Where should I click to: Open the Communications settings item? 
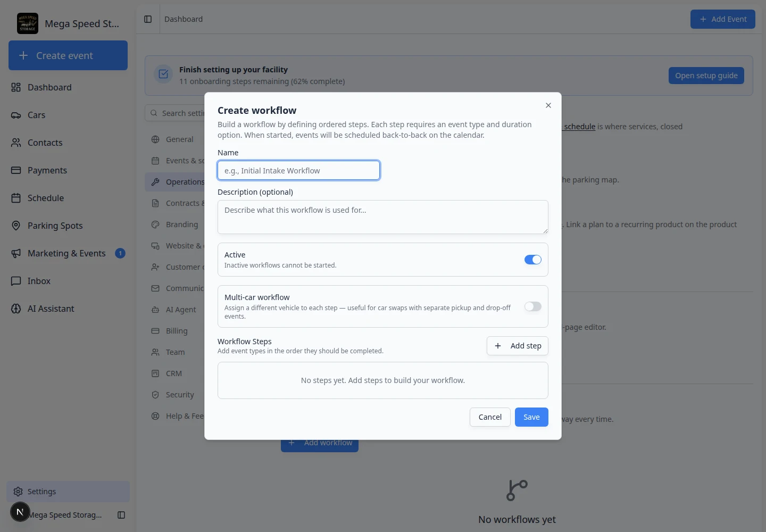point(174,288)
